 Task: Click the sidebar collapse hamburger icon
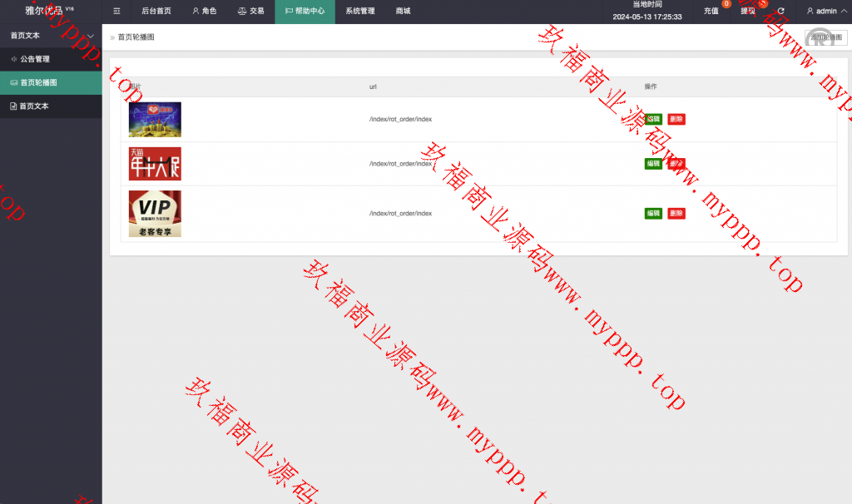(x=116, y=12)
